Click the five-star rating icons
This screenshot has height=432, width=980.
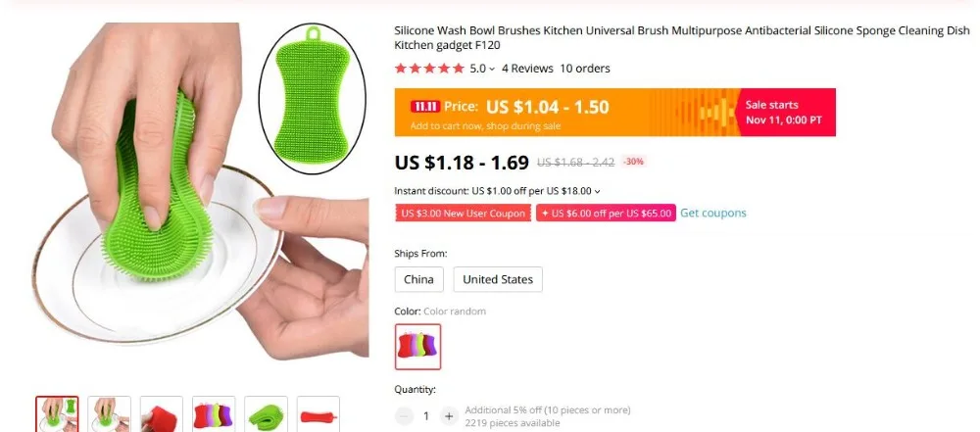coord(430,69)
